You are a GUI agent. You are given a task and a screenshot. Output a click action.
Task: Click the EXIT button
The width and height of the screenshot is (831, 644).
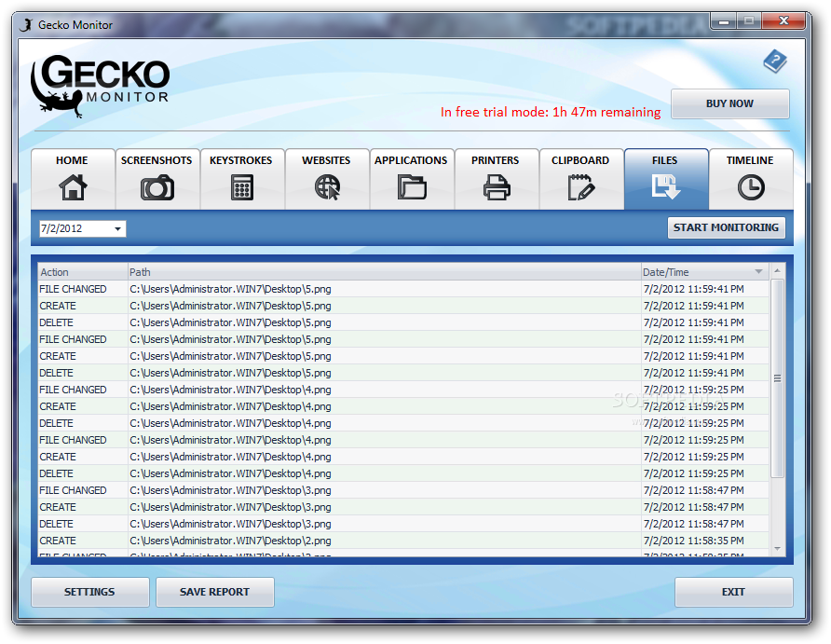point(733,592)
